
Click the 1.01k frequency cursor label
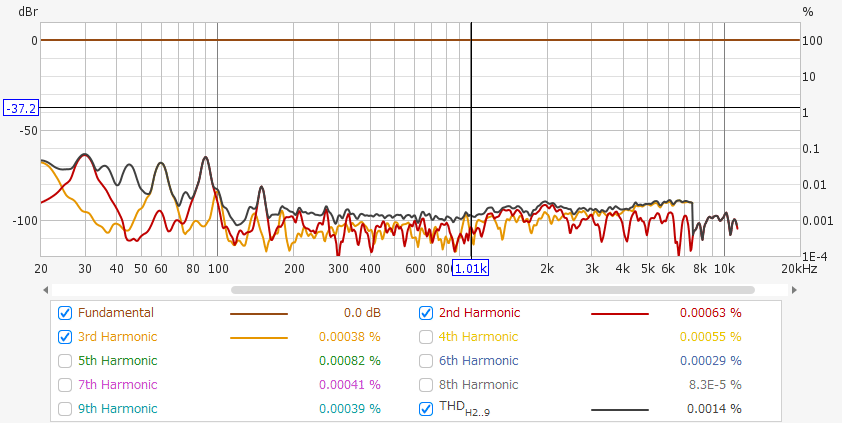470,268
